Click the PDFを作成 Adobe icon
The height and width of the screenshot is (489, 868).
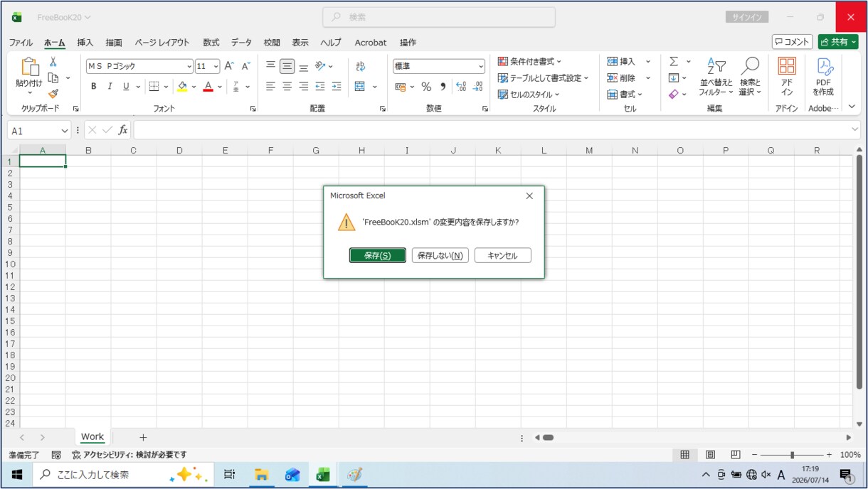[x=823, y=77]
